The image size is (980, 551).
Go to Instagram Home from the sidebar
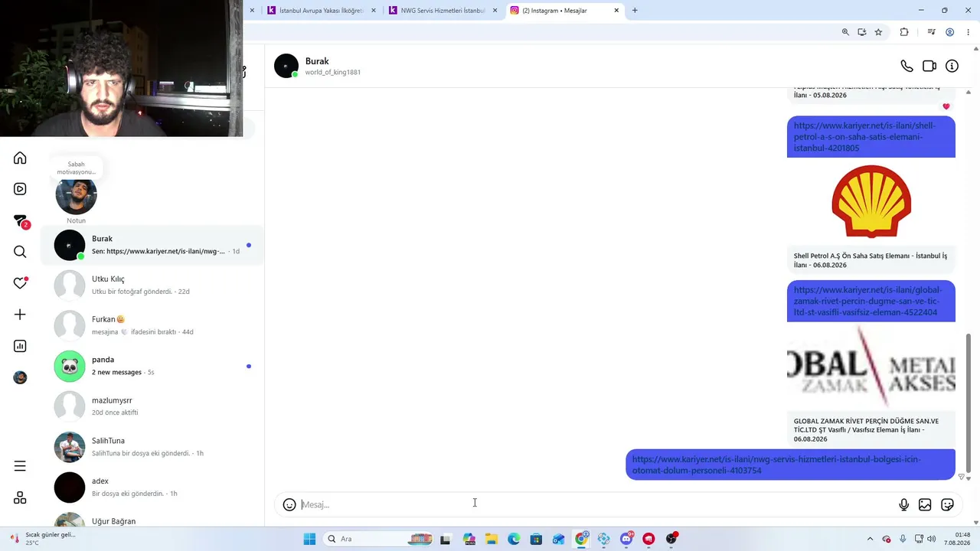click(x=20, y=158)
